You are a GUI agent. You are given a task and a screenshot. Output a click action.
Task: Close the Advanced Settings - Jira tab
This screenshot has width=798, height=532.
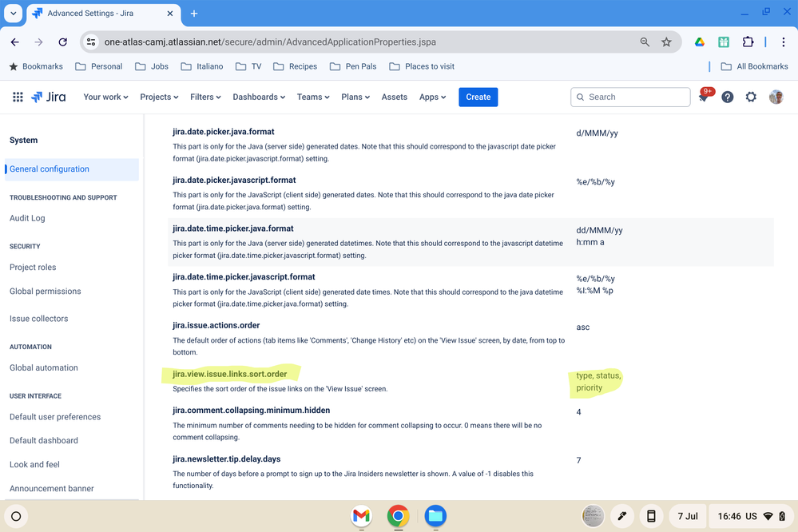tap(170, 14)
